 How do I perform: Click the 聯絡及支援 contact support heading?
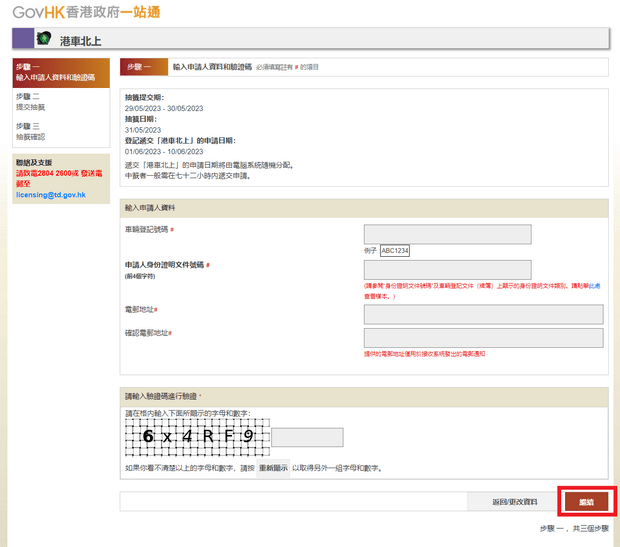pyautogui.click(x=34, y=162)
